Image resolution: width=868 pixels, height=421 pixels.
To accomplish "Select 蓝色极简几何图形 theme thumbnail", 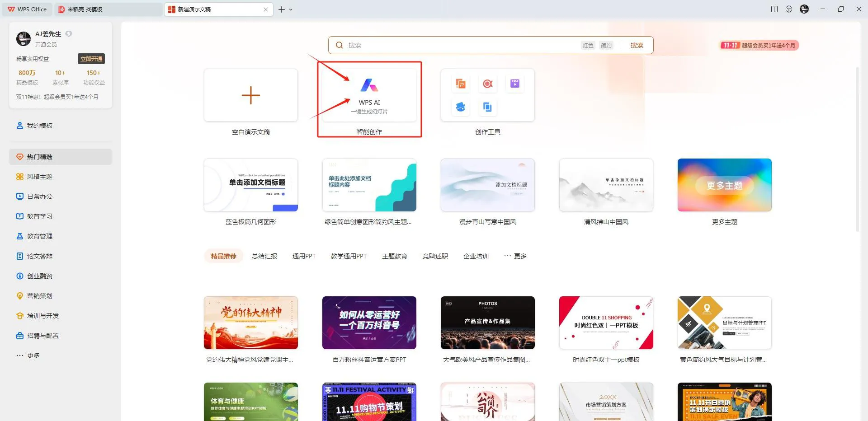I will [x=251, y=185].
